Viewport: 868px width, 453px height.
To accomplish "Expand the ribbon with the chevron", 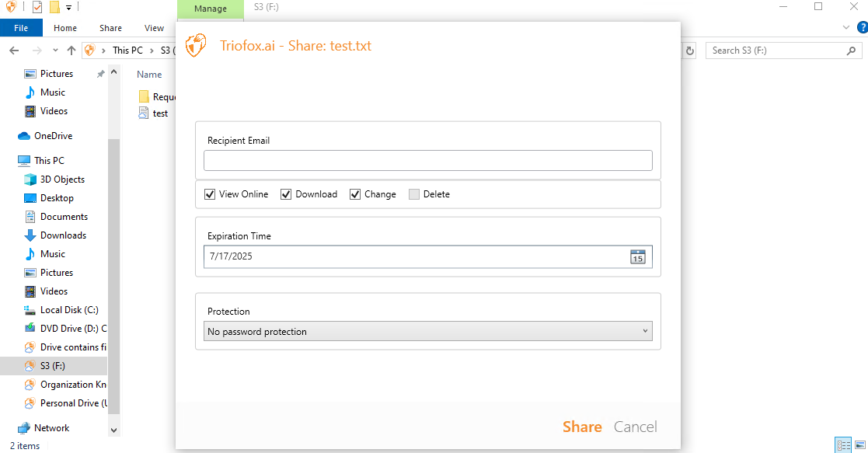I will 846,27.
